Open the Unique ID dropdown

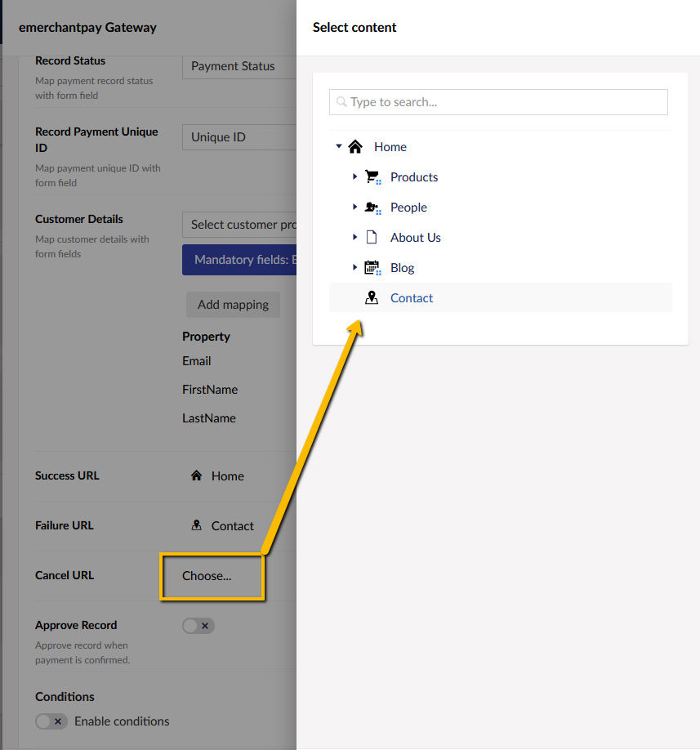(239, 137)
